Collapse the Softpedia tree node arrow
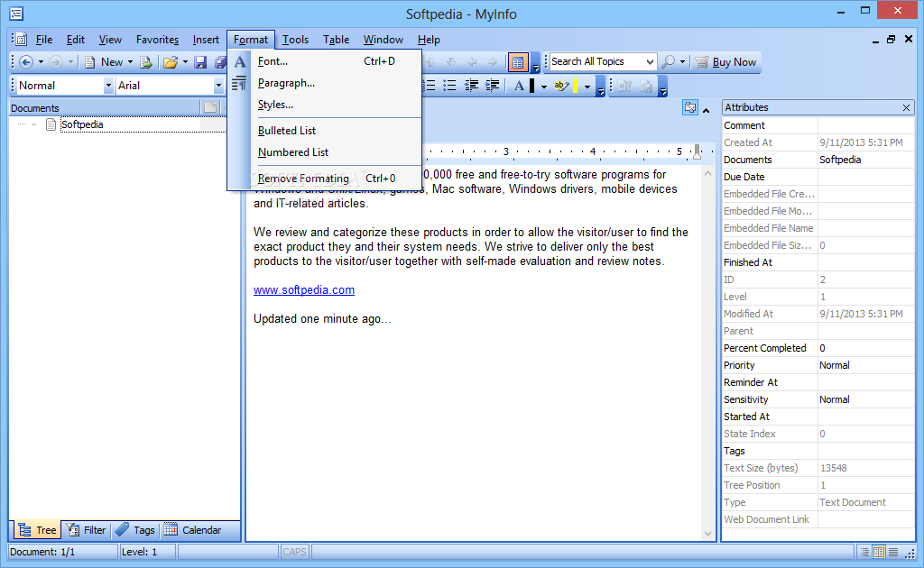Viewport: 924px width, 568px height. click(33, 124)
